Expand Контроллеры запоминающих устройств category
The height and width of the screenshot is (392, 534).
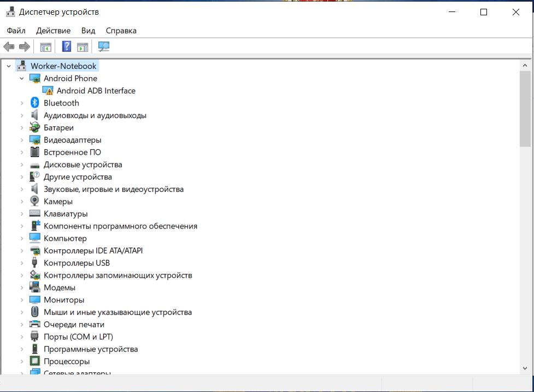[x=22, y=275]
